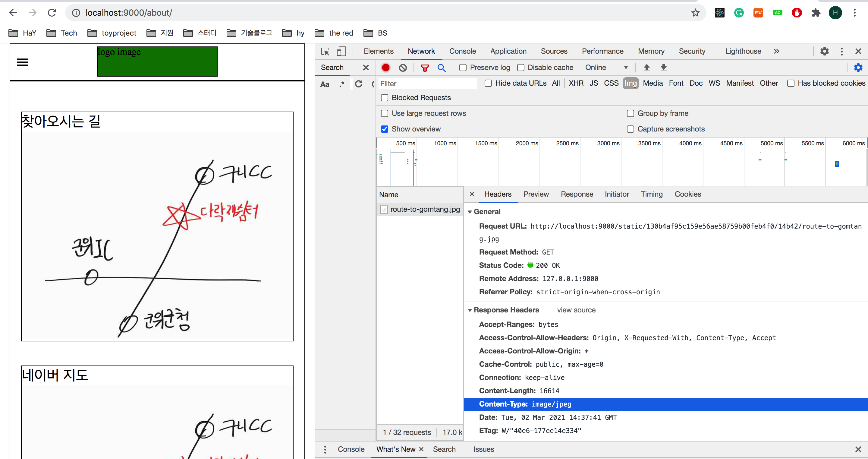Viewport: 868px width, 459px height.
Task: Open the Preview tab of the request
Action: tap(536, 194)
